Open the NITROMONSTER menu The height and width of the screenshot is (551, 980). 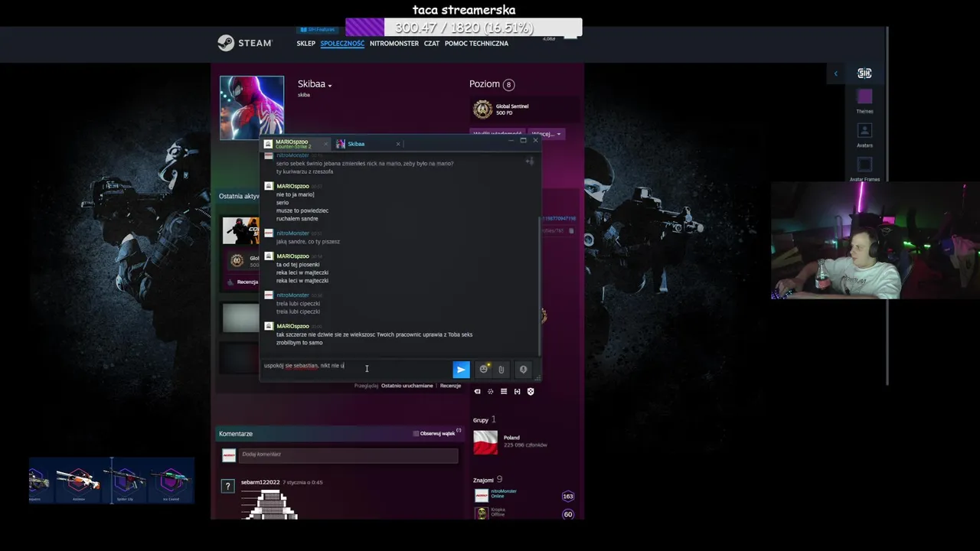point(394,44)
